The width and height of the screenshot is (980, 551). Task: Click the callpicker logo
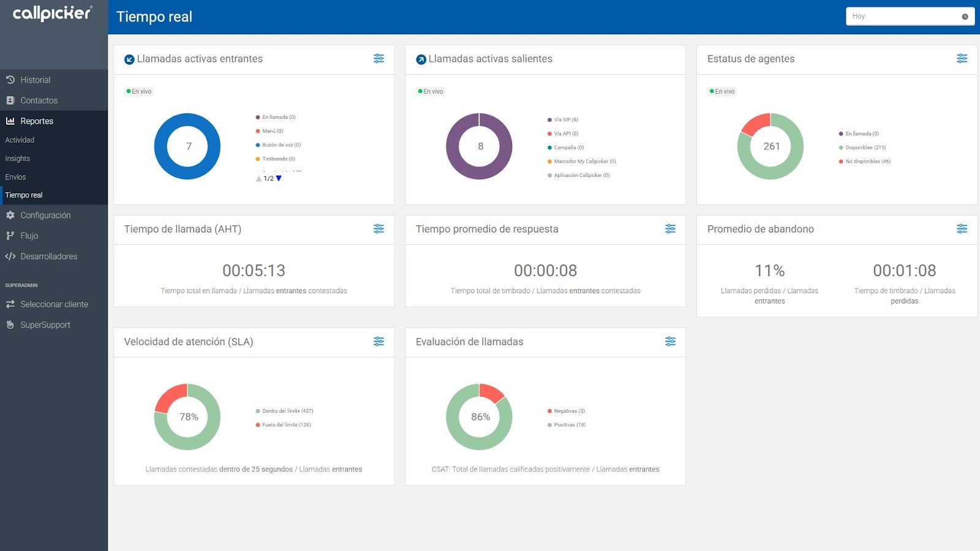click(x=53, y=13)
